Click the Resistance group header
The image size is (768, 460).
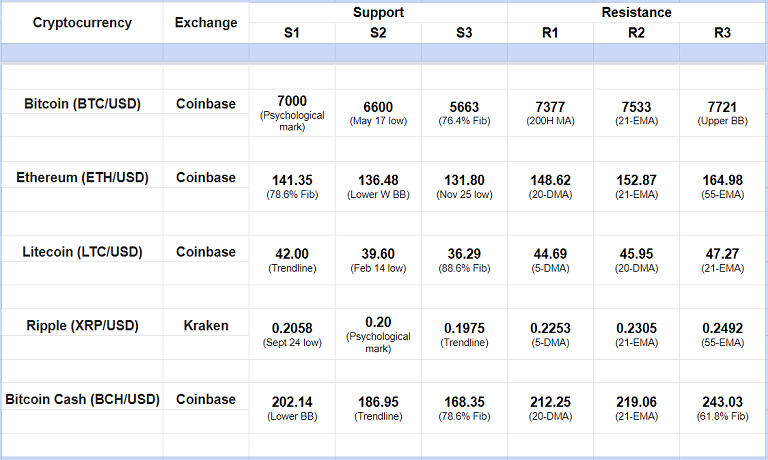(637, 12)
